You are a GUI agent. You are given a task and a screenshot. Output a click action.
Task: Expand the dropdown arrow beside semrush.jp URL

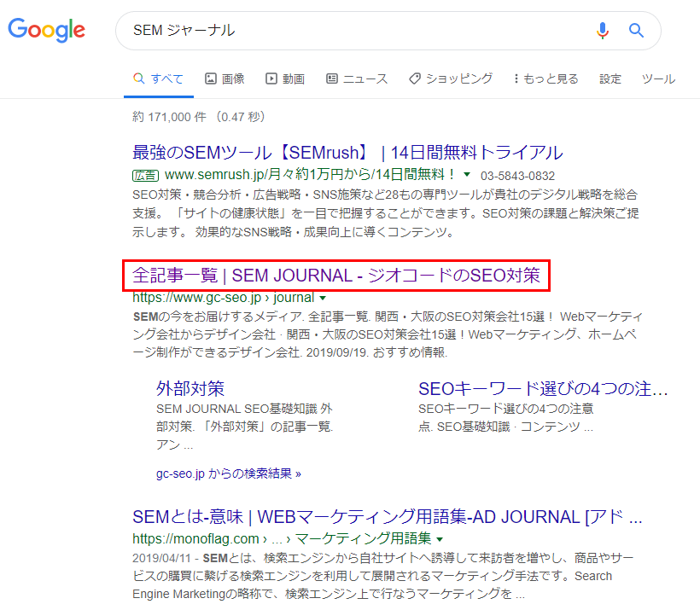click(x=467, y=175)
